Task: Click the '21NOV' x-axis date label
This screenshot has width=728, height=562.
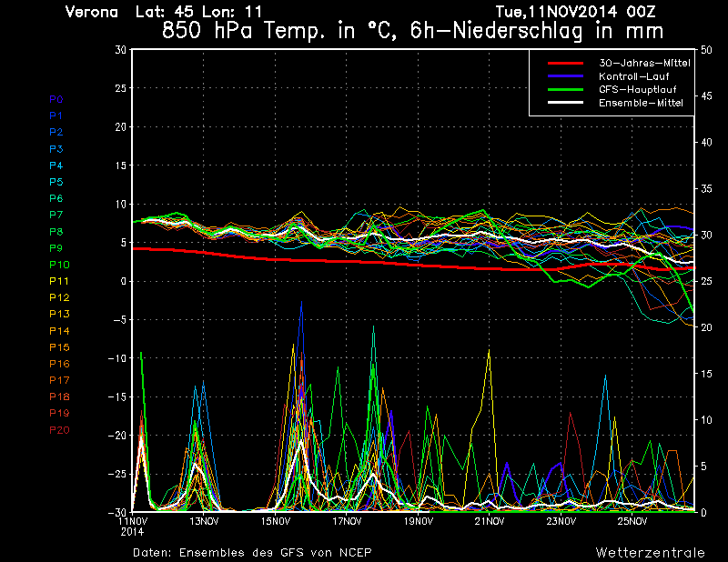Action: (x=490, y=522)
